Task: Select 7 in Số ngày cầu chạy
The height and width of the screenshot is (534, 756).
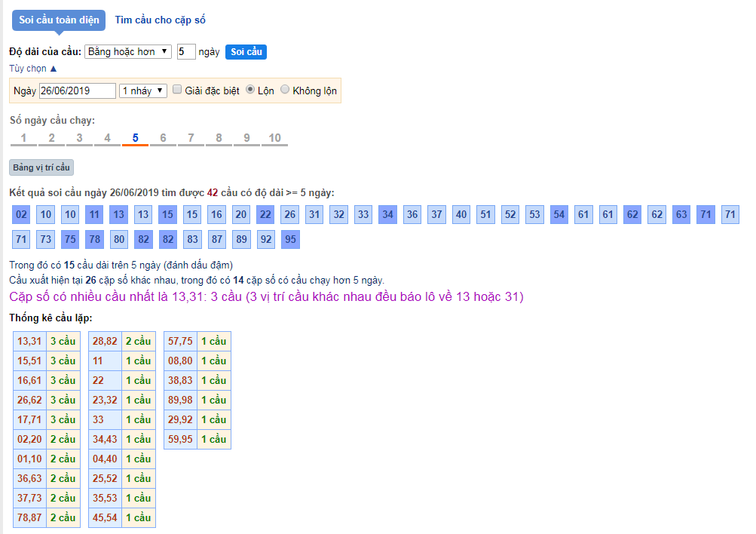Action: tap(191, 138)
